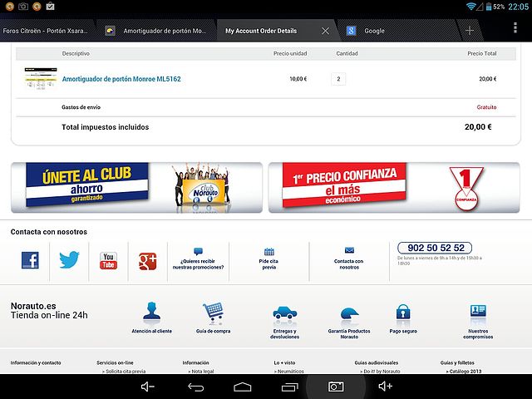Tap the Android home button
Image resolution: width=532 pixels, height=399 pixels.
(242, 387)
